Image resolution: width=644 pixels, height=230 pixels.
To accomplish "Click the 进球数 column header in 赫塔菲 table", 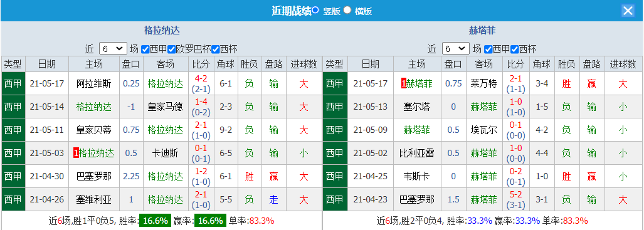I will click(x=623, y=64).
